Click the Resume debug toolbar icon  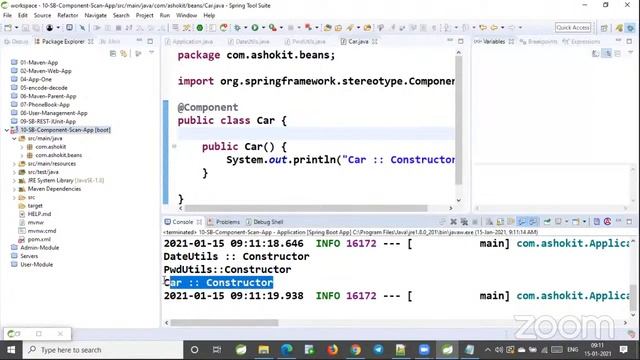pyautogui.click(x=97, y=28)
